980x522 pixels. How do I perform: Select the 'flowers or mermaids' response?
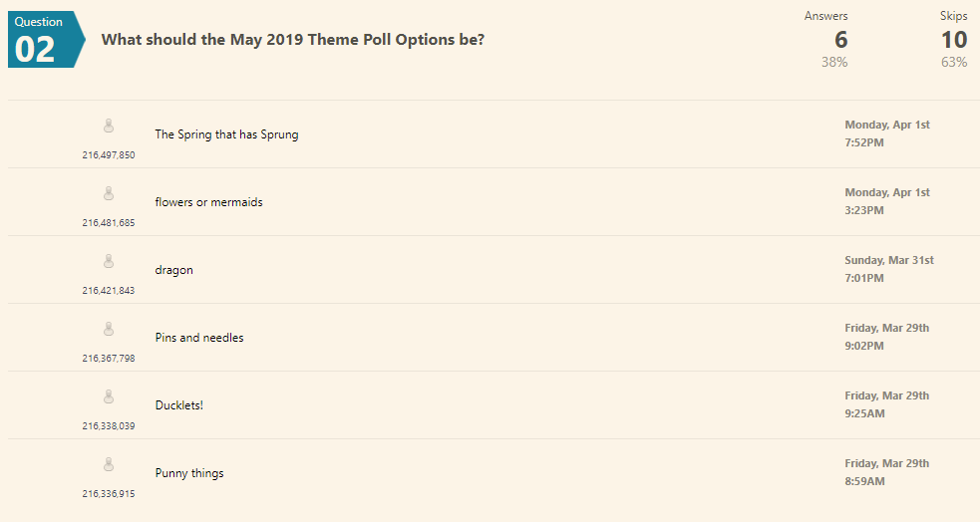point(208,202)
